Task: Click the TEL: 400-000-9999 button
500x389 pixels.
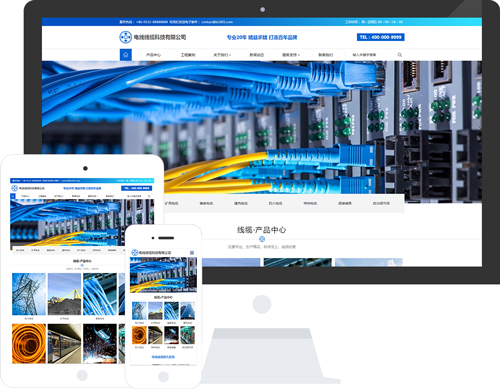Action: click(381, 37)
